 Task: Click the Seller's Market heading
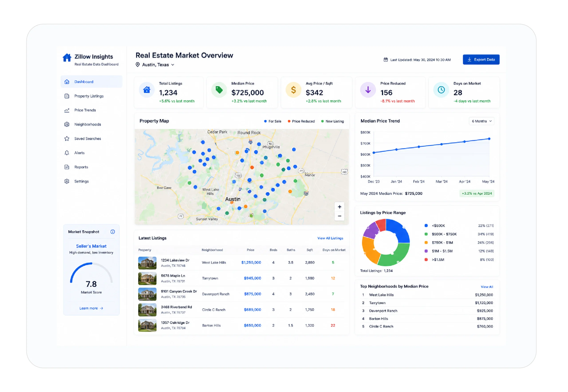click(x=91, y=246)
